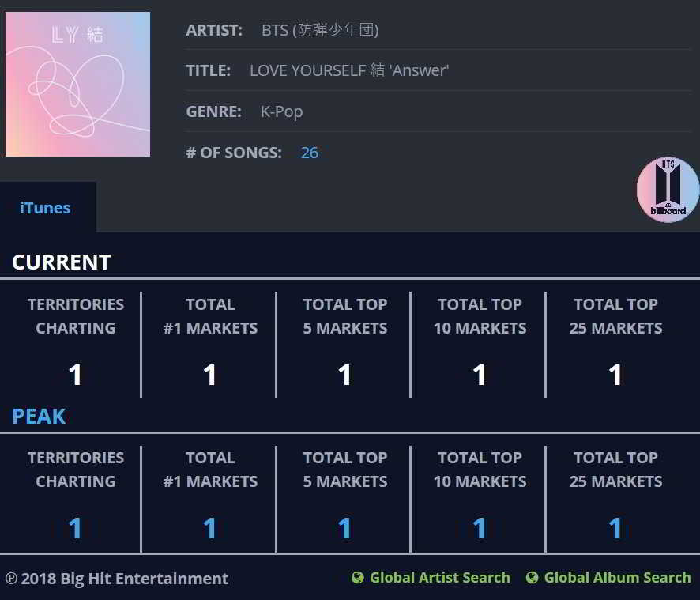Open the LY Answer album cover thumbnail
Image resolution: width=700 pixels, height=600 pixels.
[x=77, y=84]
